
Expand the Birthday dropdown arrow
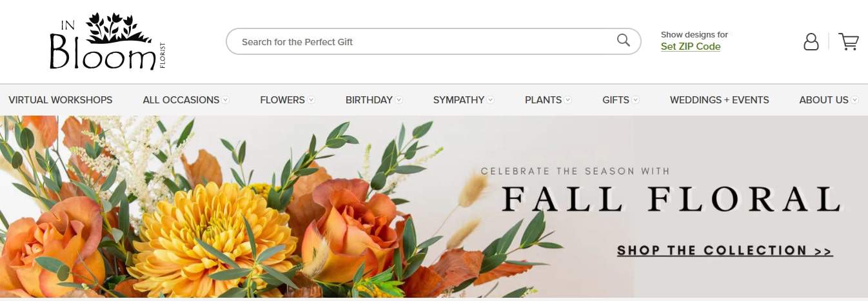click(x=399, y=100)
